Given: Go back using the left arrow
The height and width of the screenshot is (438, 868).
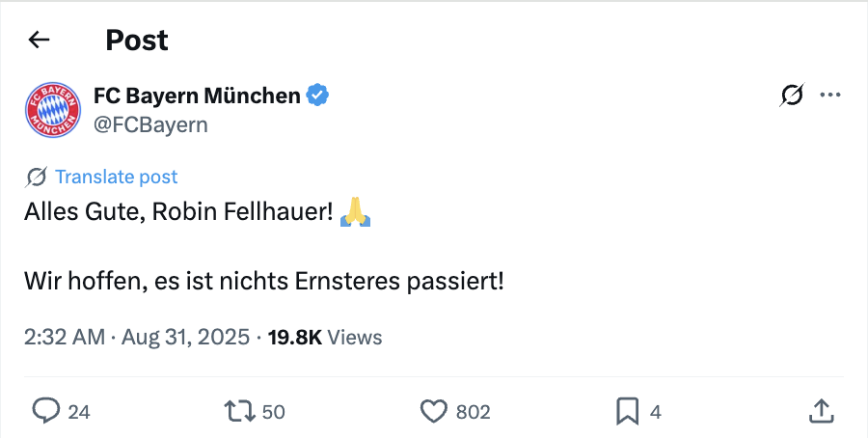Looking at the screenshot, I should click(x=39, y=40).
